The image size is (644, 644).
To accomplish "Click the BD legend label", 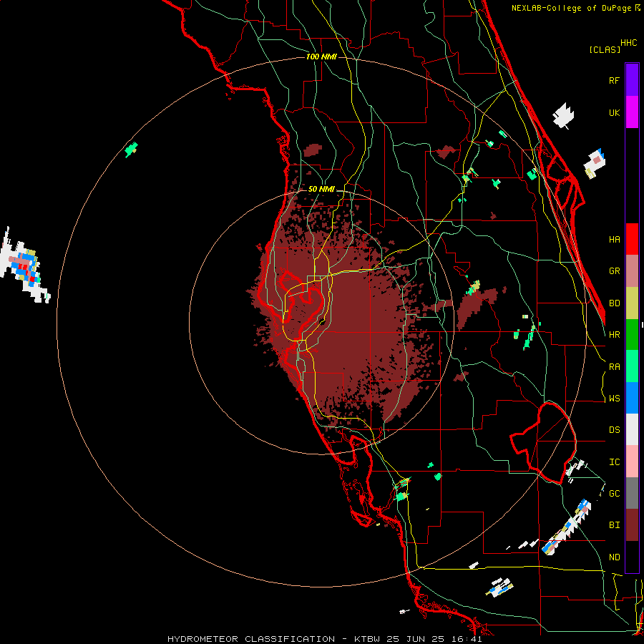I will [x=614, y=303].
